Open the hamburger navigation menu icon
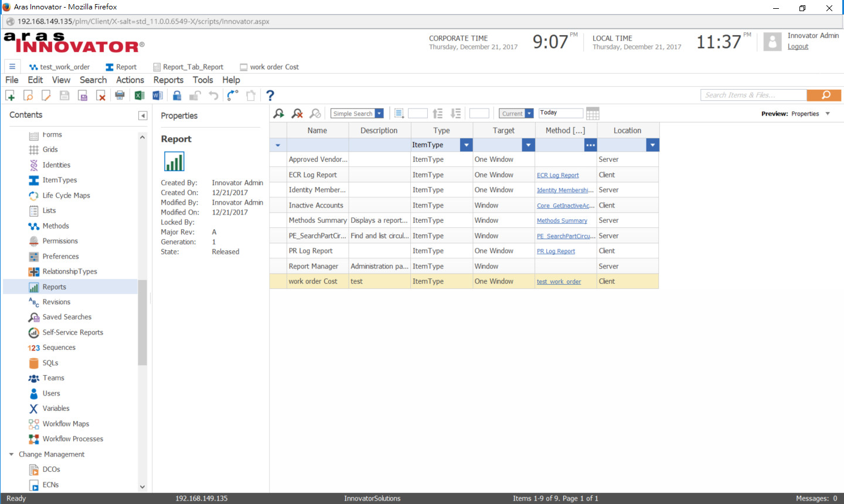Viewport: 844px width, 504px height. (12, 66)
